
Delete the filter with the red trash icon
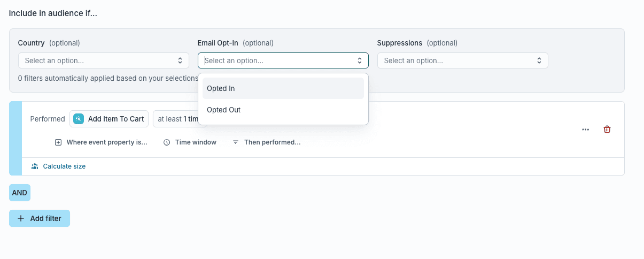[x=607, y=129]
